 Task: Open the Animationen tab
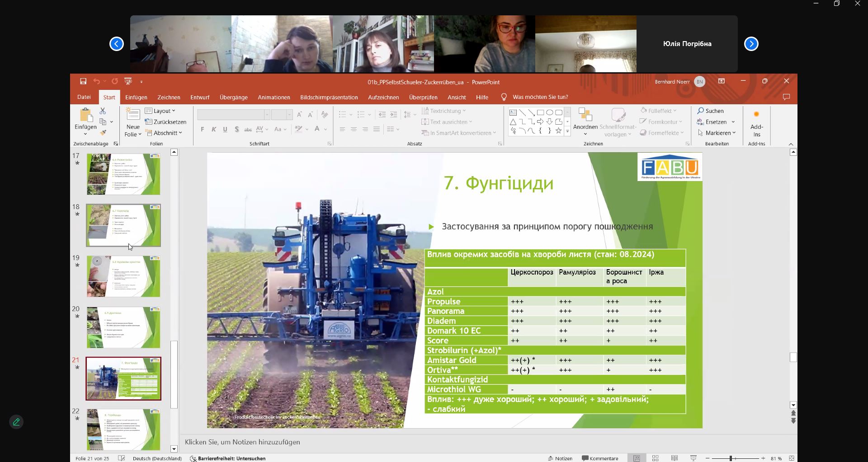click(274, 97)
